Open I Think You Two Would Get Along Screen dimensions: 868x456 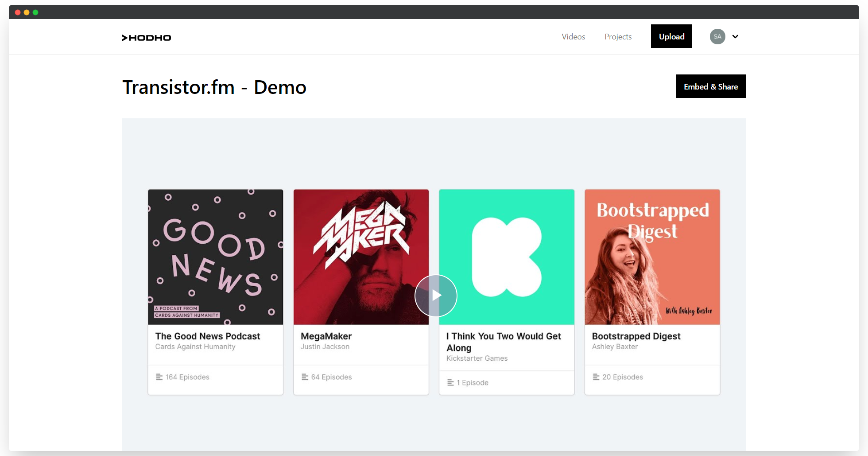coord(504,342)
